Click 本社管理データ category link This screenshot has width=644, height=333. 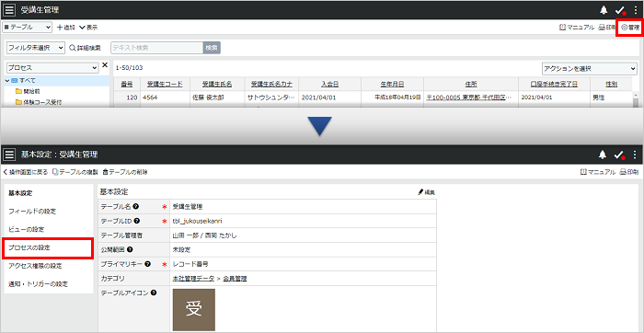[x=193, y=279]
